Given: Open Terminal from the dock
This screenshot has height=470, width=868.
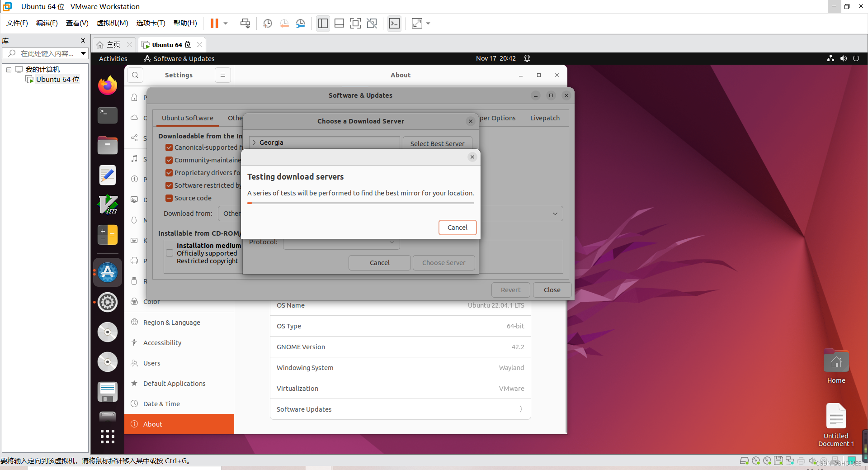Looking at the screenshot, I should [108, 115].
